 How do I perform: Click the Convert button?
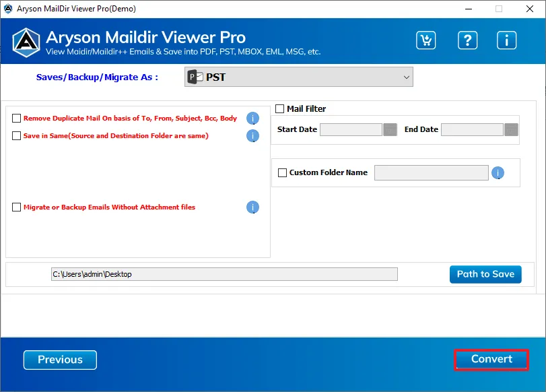point(491,359)
